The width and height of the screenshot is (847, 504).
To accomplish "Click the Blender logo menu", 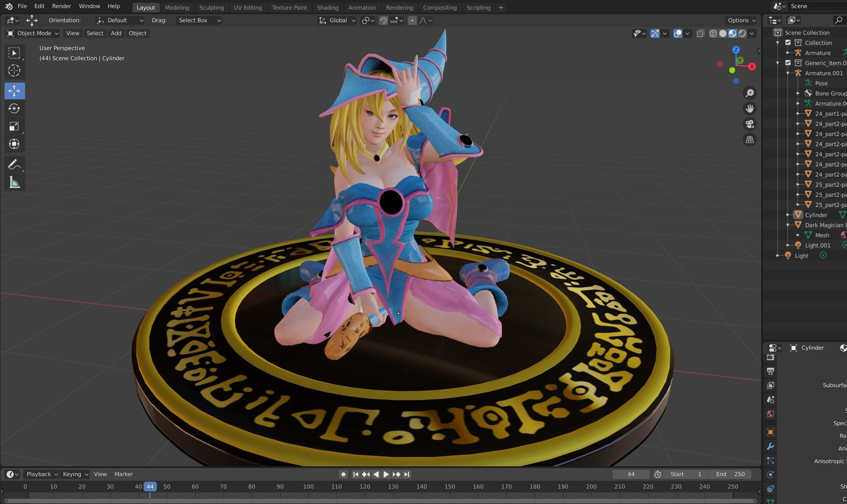I will (9, 6).
